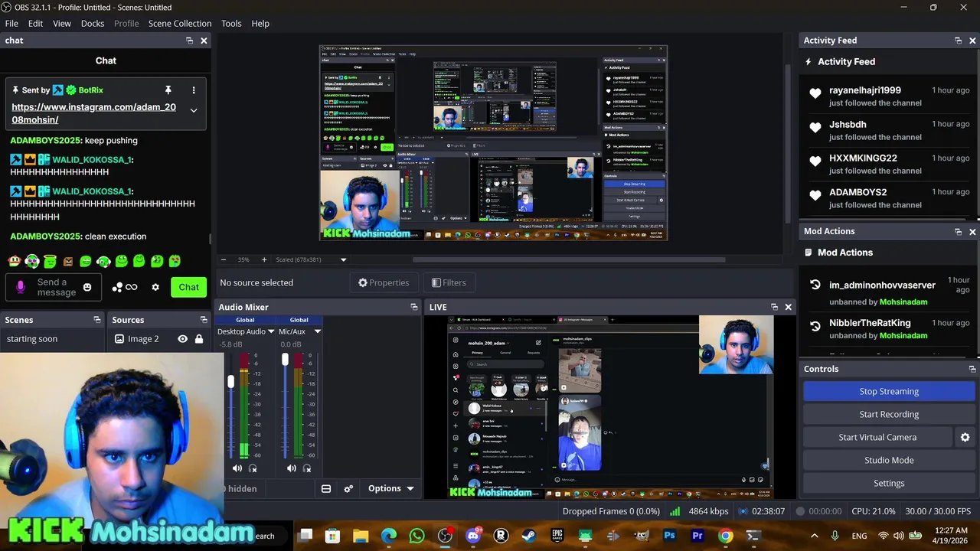Open the three-dot menu on pinned message
Viewport: 980px width, 551px height.
tap(193, 90)
